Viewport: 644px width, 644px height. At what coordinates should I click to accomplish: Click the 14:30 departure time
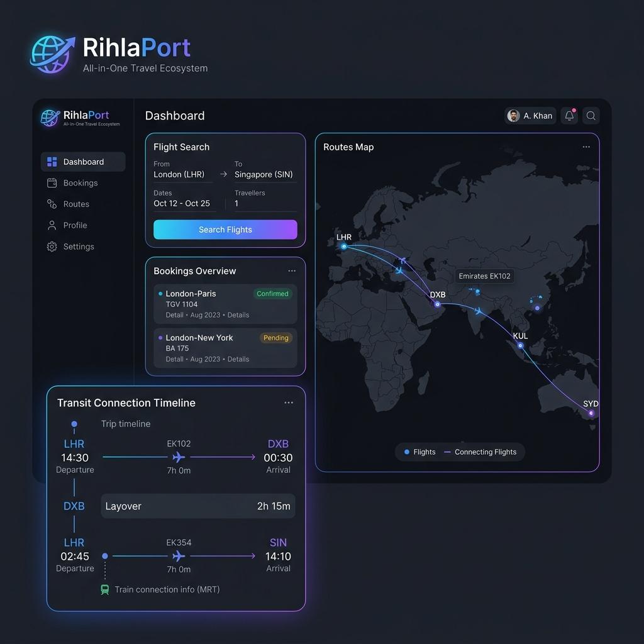[x=75, y=458]
